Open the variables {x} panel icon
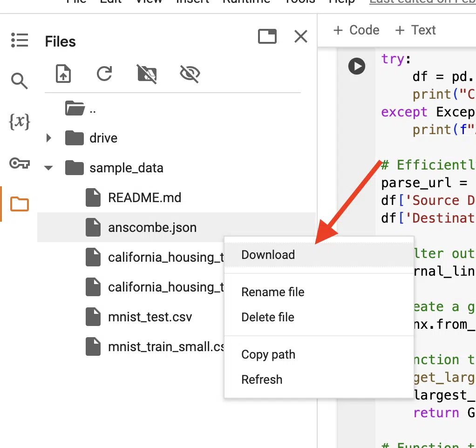Viewport: 476px width, 448px height. coord(20,122)
